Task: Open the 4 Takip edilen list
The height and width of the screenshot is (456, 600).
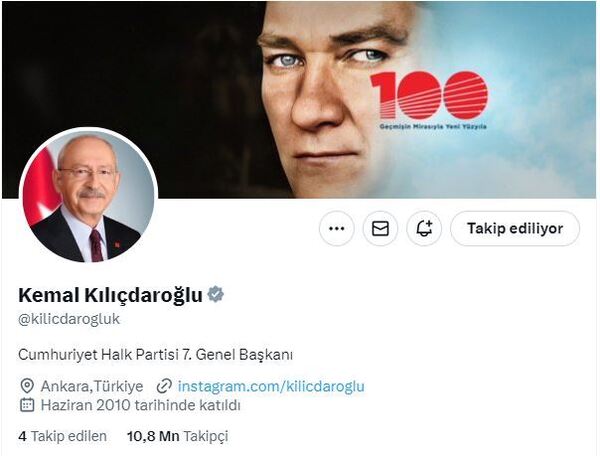Action: click(x=62, y=436)
